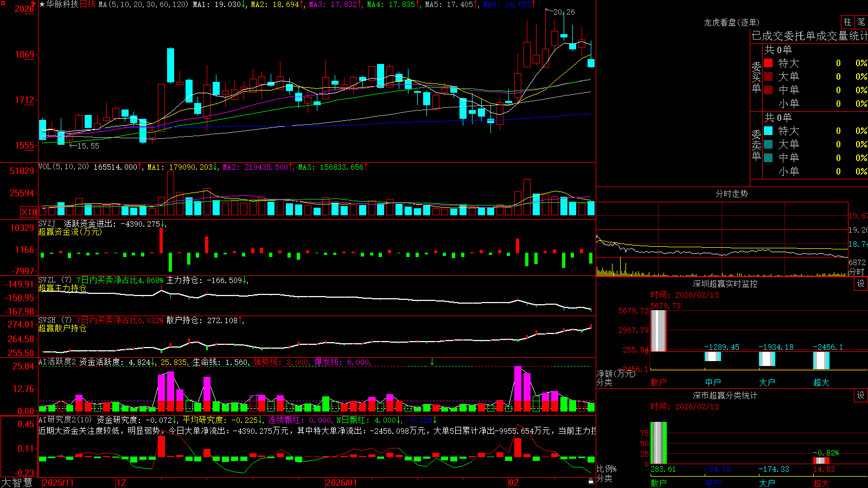The image size is (868, 488).
Task: Click the X10 volume scale box
Action: tap(29, 212)
